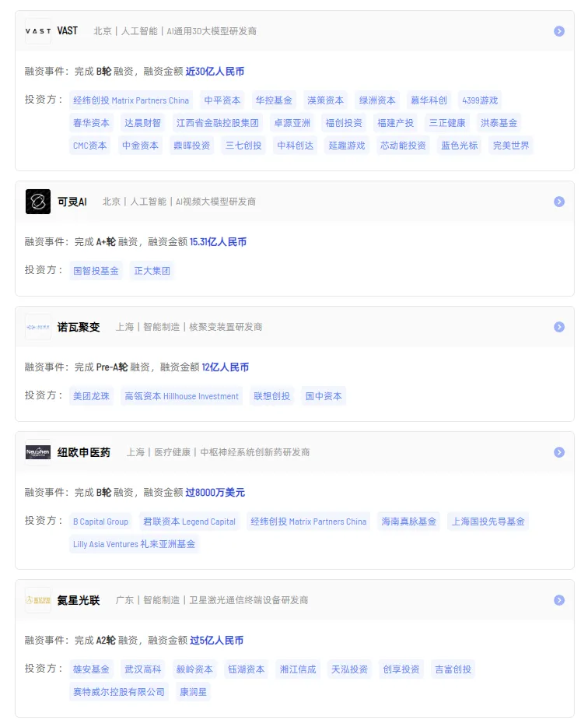Click 君联资本 Legend Capital tag
This screenshot has height=727, width=588.
[190, 522]
